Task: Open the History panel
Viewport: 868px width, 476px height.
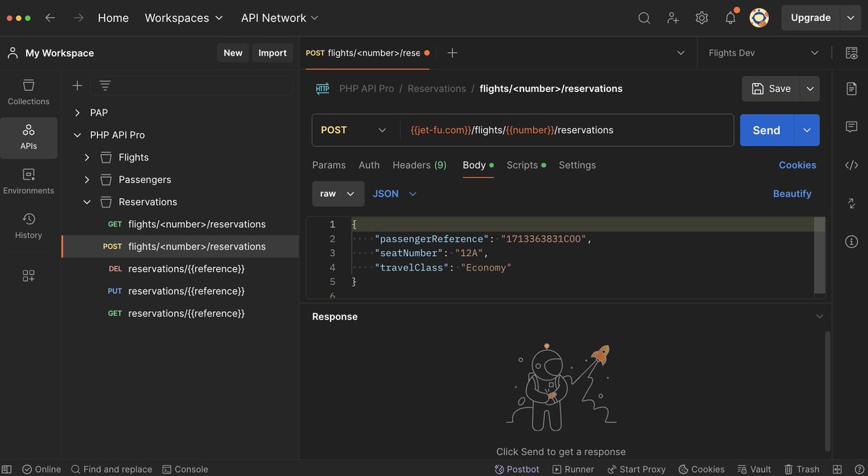Action: (x=28, y=225)
